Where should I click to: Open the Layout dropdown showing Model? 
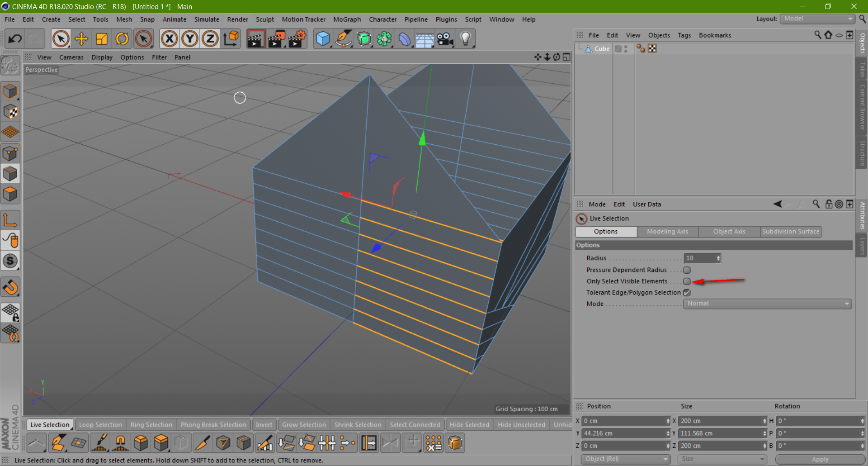pos(817,19)
